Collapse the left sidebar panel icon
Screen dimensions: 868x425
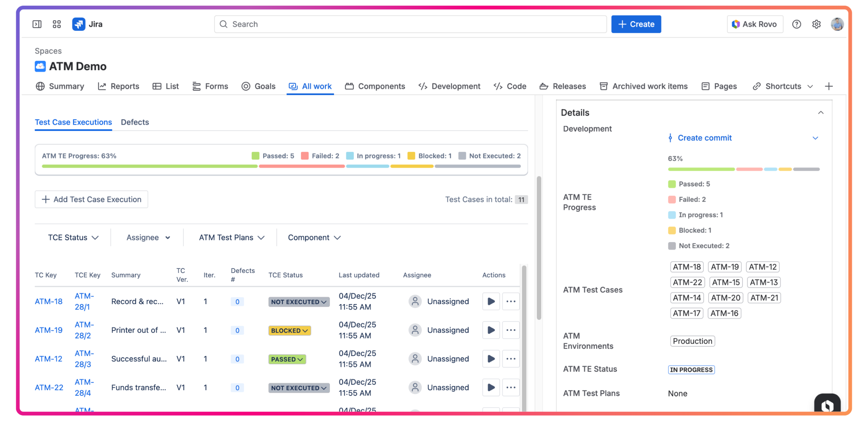[x=37, y=24]
